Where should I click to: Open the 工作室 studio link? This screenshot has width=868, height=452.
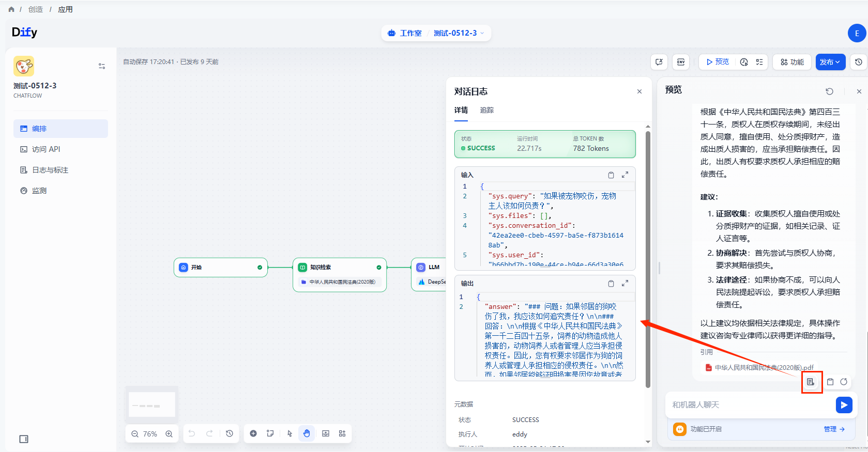pos(405,33)
